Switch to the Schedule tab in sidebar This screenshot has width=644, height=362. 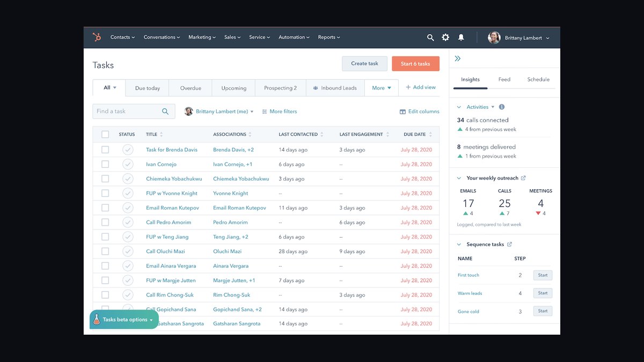pos(538,79)
